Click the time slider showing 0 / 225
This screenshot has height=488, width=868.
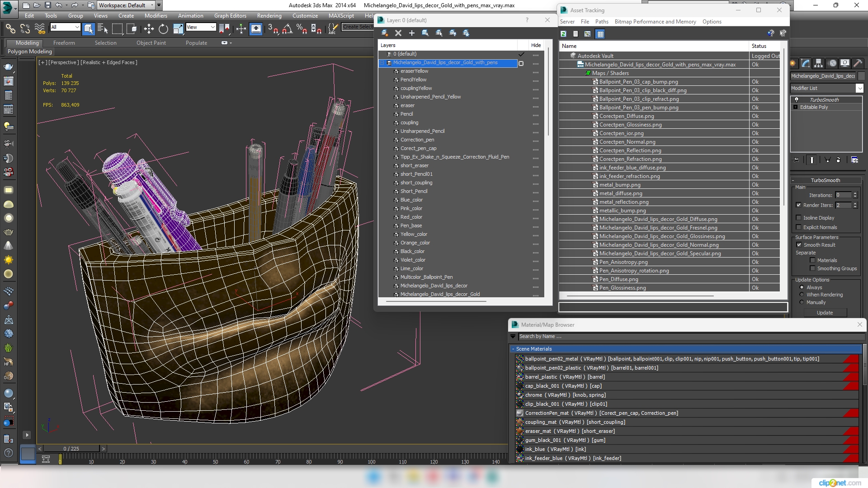pos(71,449)
